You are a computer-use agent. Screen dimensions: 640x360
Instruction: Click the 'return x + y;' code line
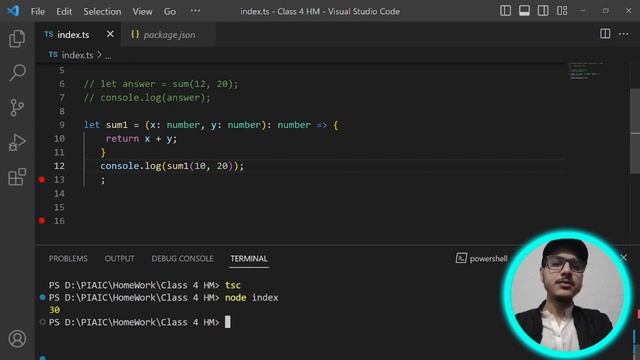pos(141,139)
